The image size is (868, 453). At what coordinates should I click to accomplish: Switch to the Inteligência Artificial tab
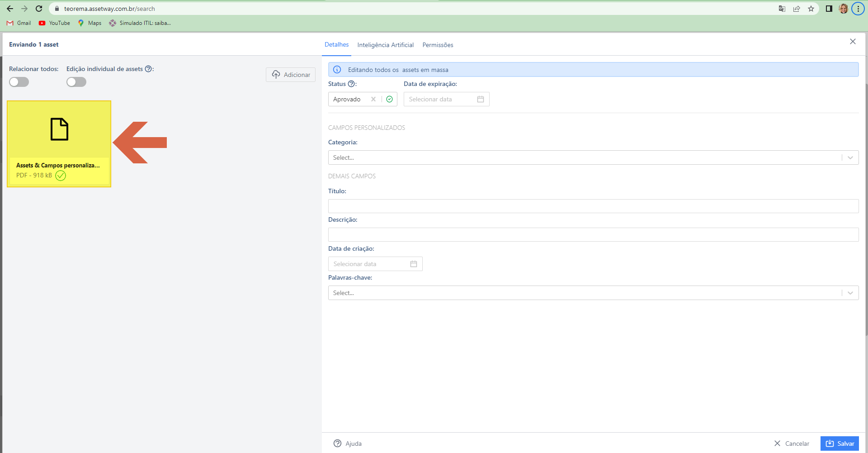pos(385,45)
